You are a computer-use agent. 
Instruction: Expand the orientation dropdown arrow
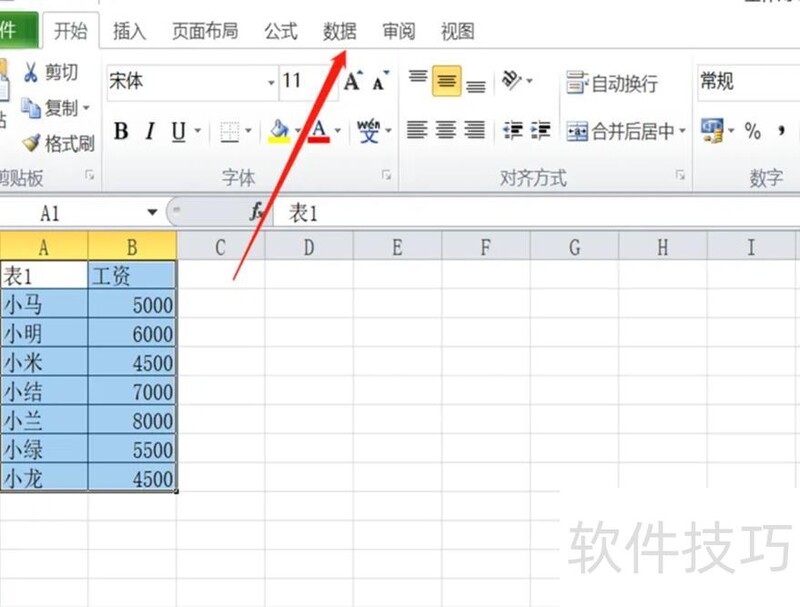[530, 80]
